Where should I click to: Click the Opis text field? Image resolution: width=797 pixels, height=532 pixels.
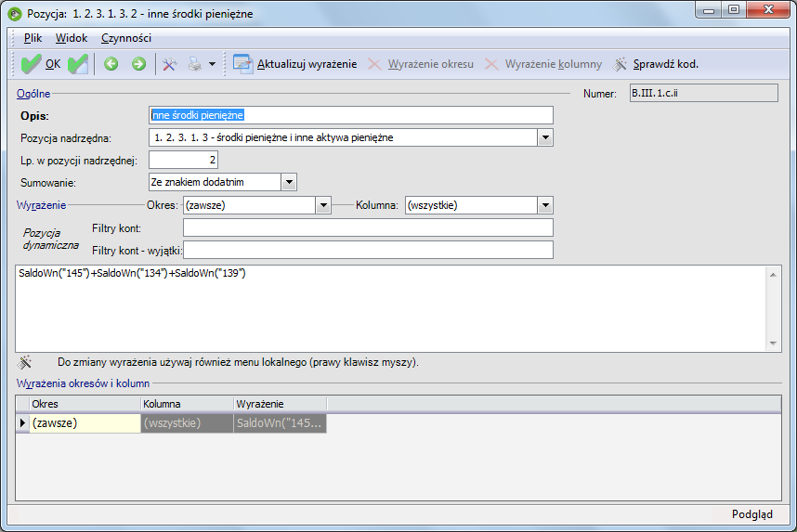tap(351, 115)
